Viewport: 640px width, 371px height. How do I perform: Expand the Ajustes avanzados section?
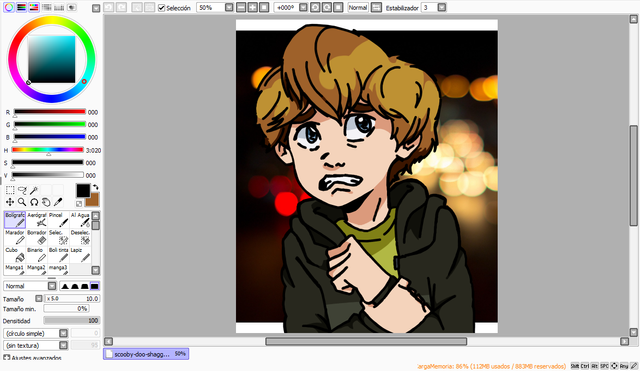pyautogui.click(x=7, y=358)
